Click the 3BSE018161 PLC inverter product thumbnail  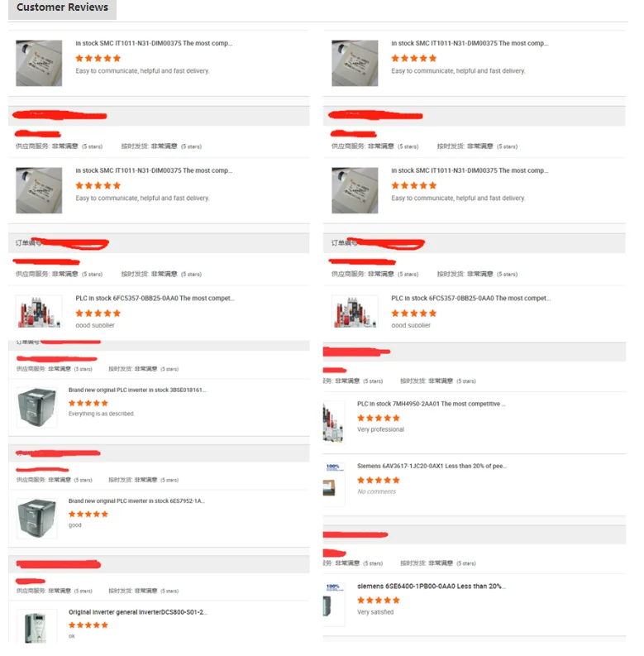(x=36, y=407)
